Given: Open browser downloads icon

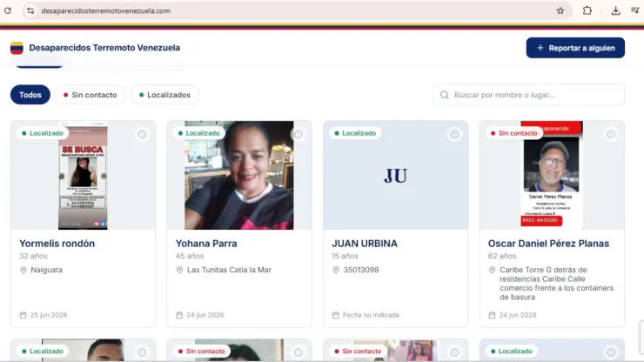Looking at the screenshot, I should point(615,10).
